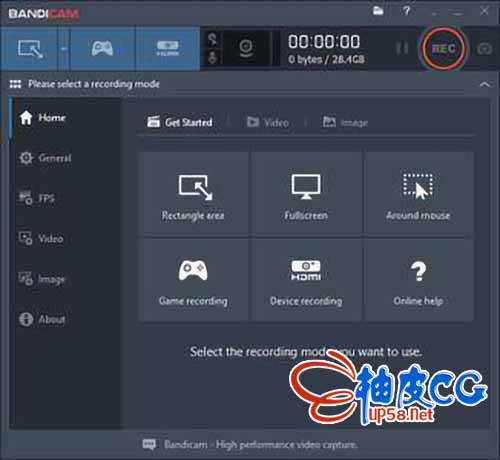Select screen rectangle recording mode in toolbar
The height and width of the screenshot is (460, 500).
(30, 49)
